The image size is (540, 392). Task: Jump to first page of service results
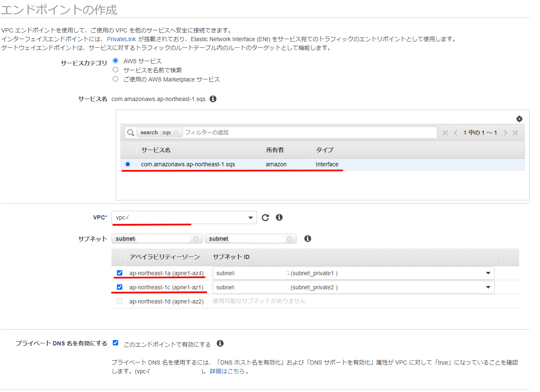pos(446,133)
